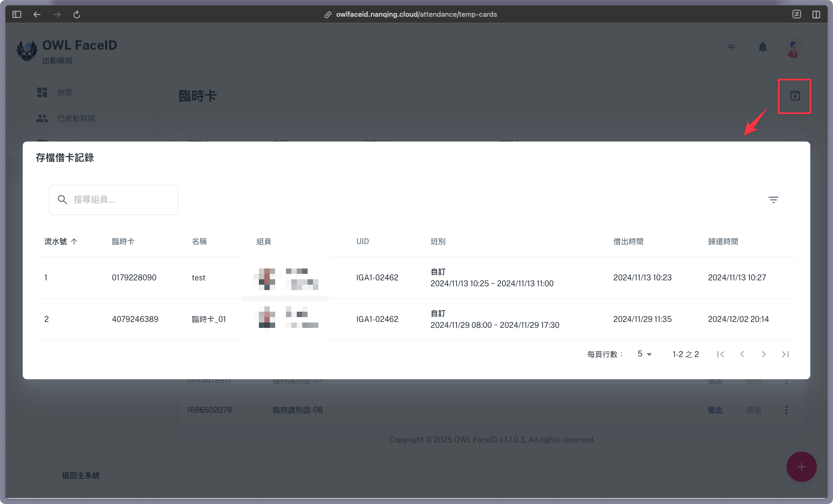Go to the first page of records
Image resolution: width=833 pixels, height=504 pixels.
(720, 354)
